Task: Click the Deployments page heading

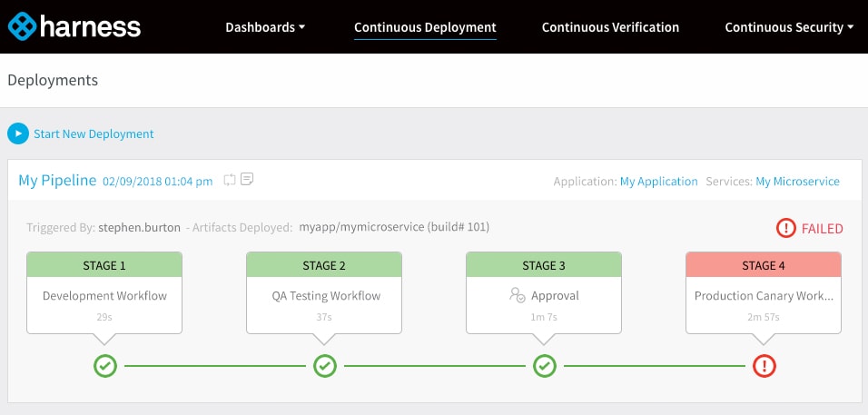Action: pyautogui.click(x=53, y=80)
